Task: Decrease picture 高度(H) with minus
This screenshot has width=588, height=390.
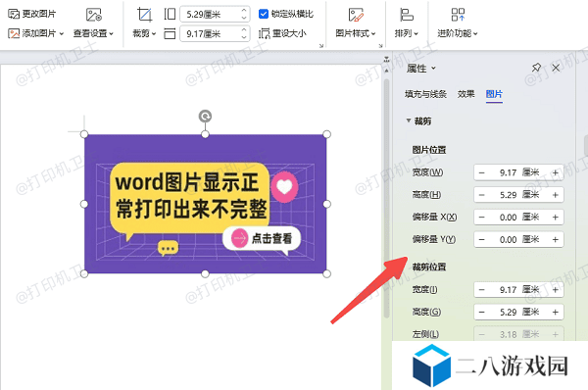Action: [x=482, y=195]
